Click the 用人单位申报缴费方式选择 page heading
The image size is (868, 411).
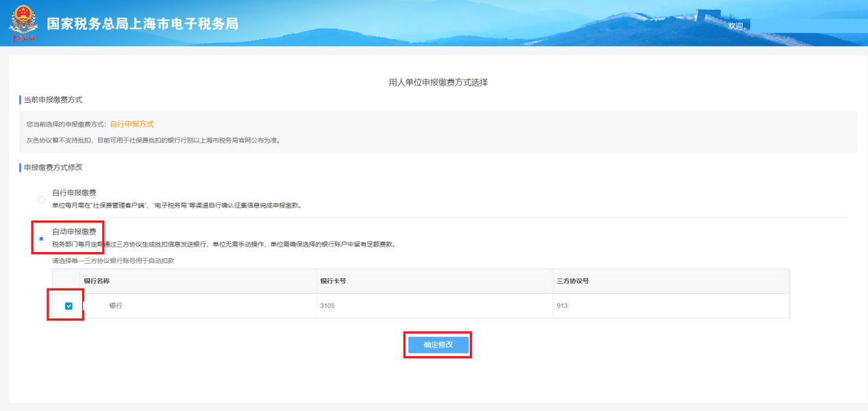438,82
